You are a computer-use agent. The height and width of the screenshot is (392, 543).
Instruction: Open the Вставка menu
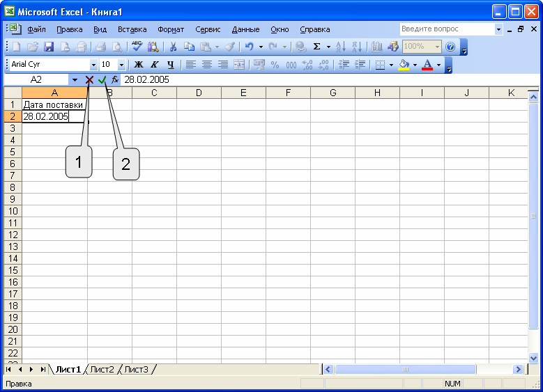pyautogui.click(x=132, y=29)
